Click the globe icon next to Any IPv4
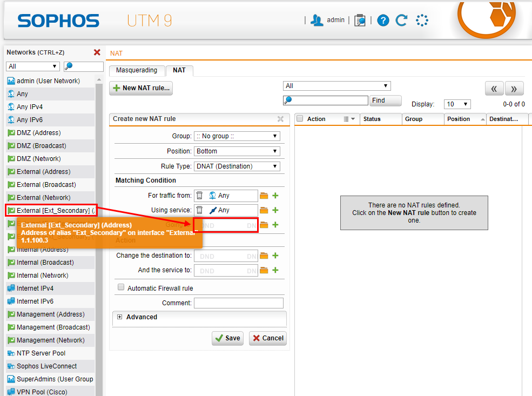Image resolution: width=532 pixels, height=396 pixels. pyautogui.click(x=11, y=106)
